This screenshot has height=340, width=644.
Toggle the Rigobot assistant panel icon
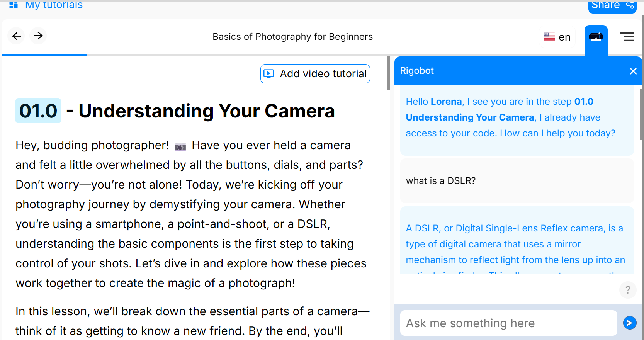point(596,37)
